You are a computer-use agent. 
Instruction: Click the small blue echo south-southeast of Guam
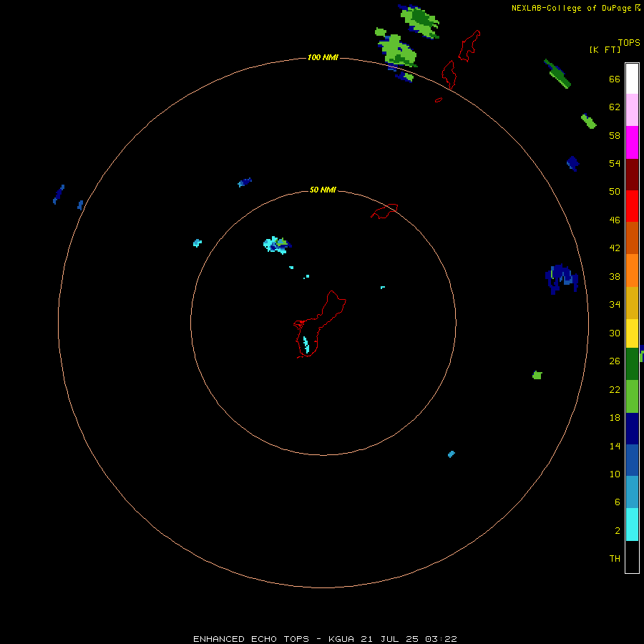coord(452,454)
